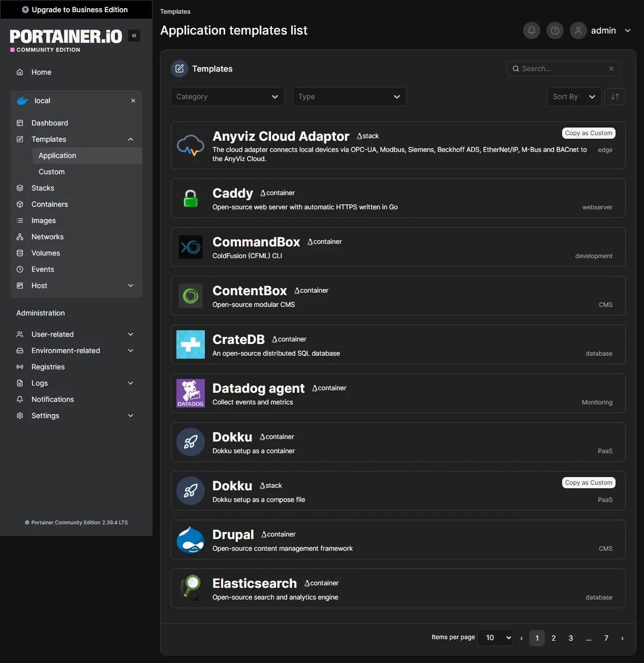The width and height of the screenshot is (644, 663).
Task: Close the local environment with X
Action: tap(133, 101)
